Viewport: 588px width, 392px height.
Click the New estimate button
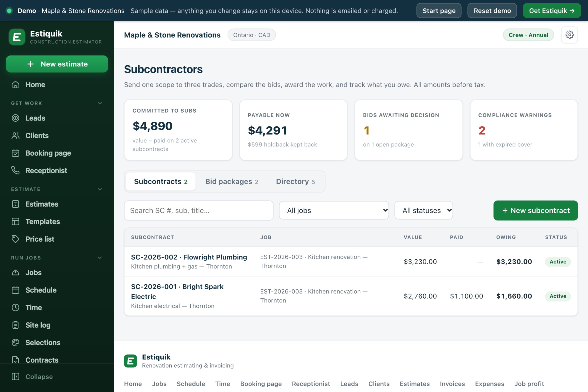point(57,64)
